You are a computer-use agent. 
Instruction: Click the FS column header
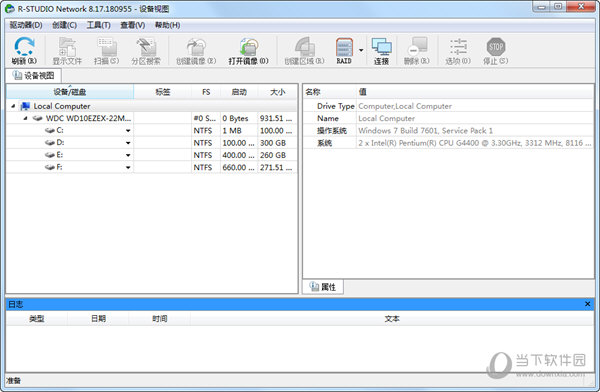pyautogui.click(x=206, y=92)
